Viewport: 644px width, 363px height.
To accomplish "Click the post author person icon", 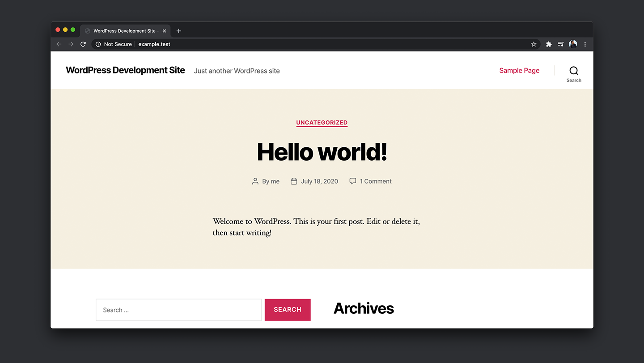I will click(x=255, y=181).
